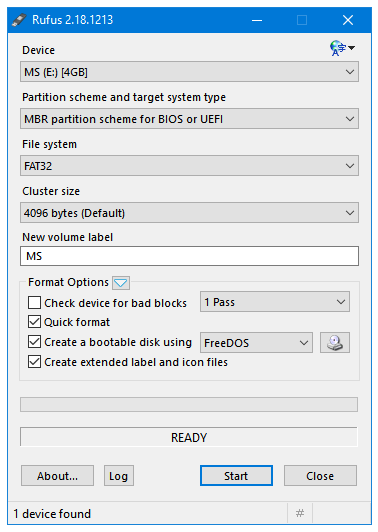Image resolution: width=378 pixels, height=532 pixels.
Task: Minimize the Rufus window
Action: click(257, 20)
